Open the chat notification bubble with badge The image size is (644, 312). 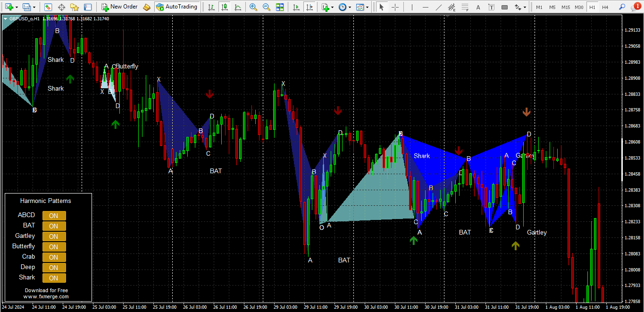[636, 7]
